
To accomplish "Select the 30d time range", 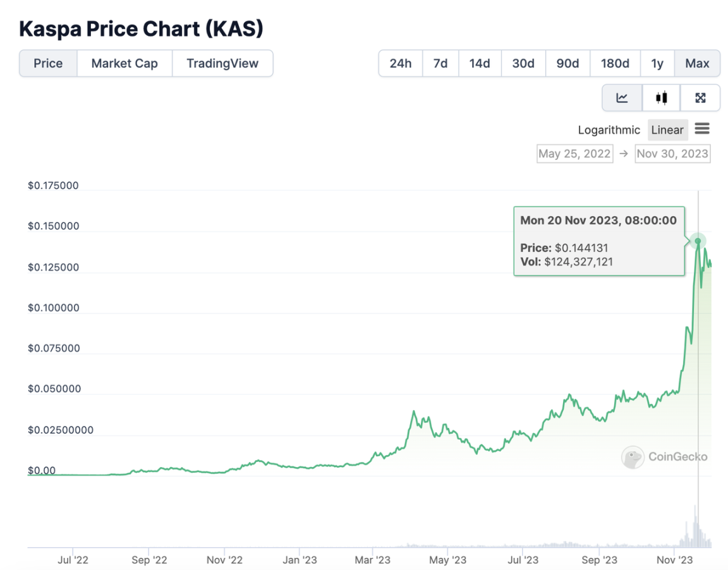I will pyautogui.click(x=523, y=63).
